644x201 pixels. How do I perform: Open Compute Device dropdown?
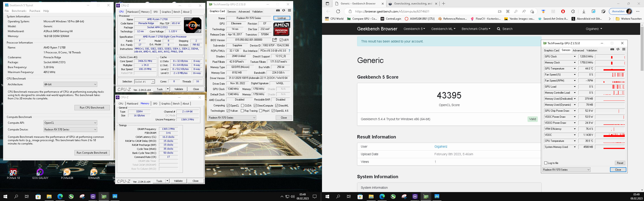[x=70, y=130]
